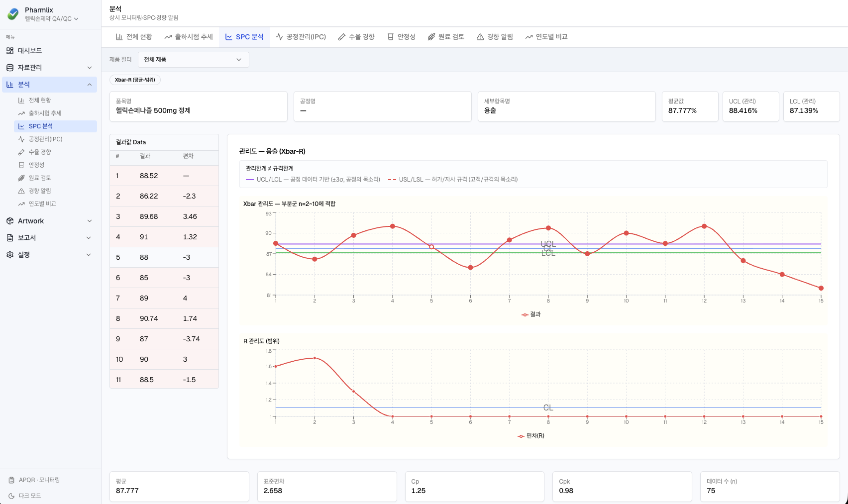Screen dimensions: 848x504
Task: Open 대시보드 via its grid icon
Action: (x=10, y=51)
